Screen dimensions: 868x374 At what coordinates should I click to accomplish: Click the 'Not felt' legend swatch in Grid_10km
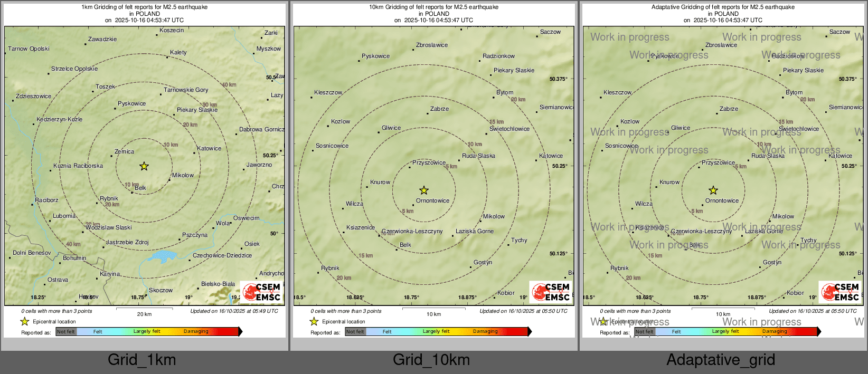(x=355, y=331)
